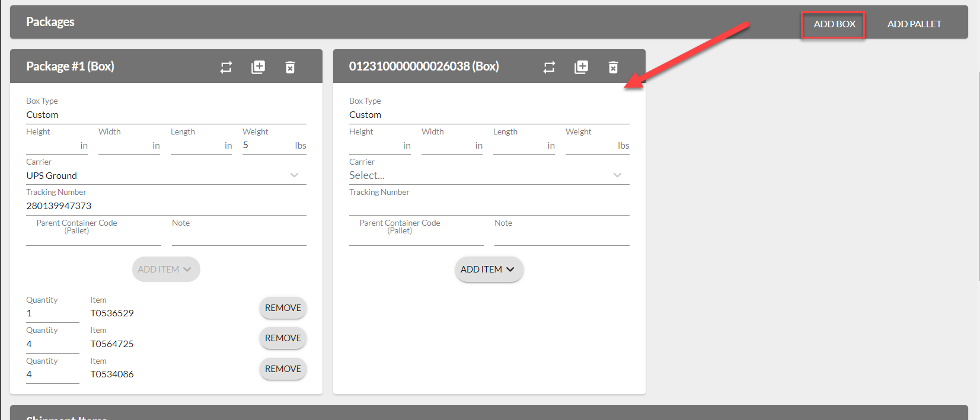Click the swap icon on Package #1

pyautogui.click(x=226, y=67)
